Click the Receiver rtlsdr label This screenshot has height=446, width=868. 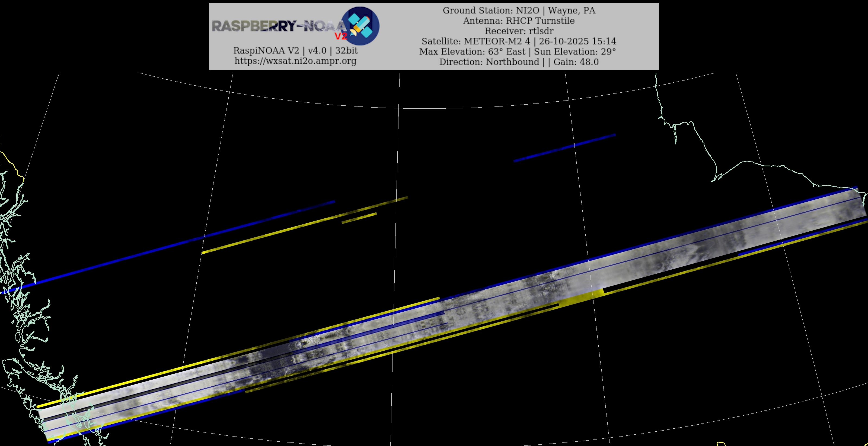519,31
